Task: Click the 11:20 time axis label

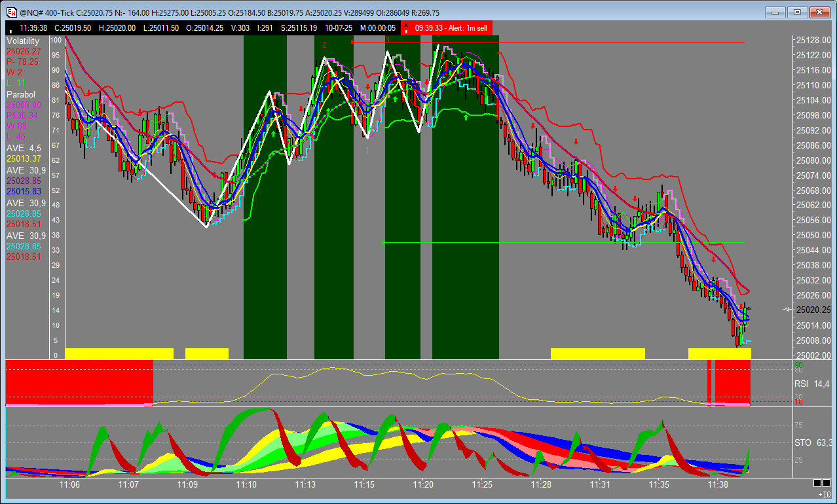Action: click(x=423, y=484)
